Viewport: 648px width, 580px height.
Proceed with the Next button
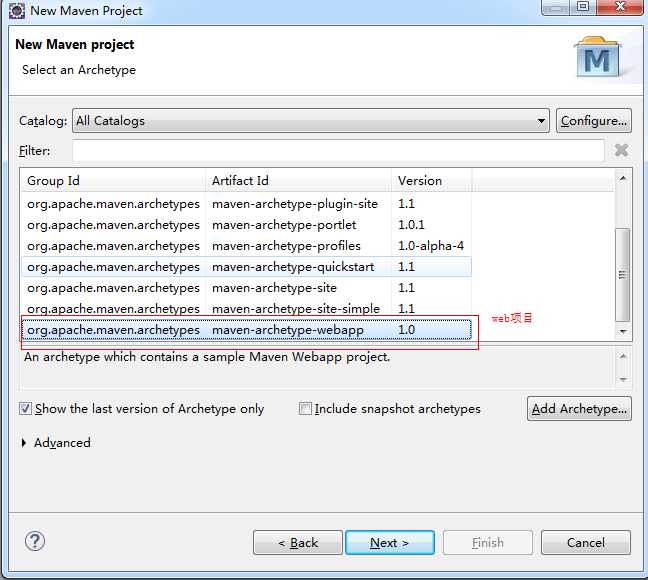[390, 542]
